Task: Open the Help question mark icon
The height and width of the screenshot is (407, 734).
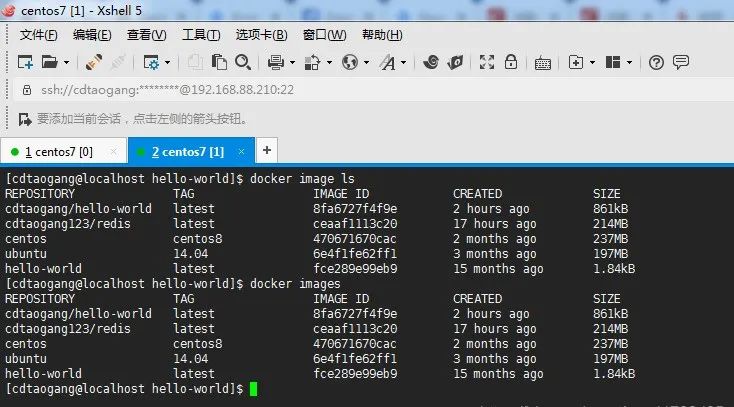Action: [656, 62]
